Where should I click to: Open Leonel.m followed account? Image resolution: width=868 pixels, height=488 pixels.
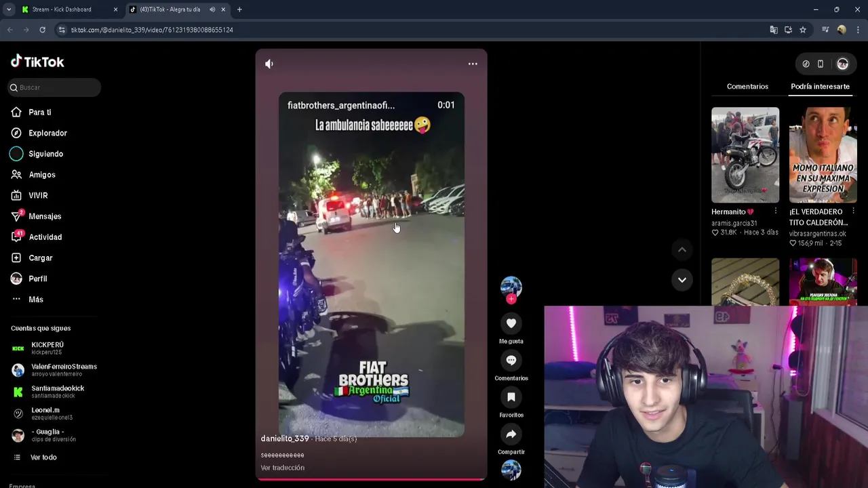(42, 413)
